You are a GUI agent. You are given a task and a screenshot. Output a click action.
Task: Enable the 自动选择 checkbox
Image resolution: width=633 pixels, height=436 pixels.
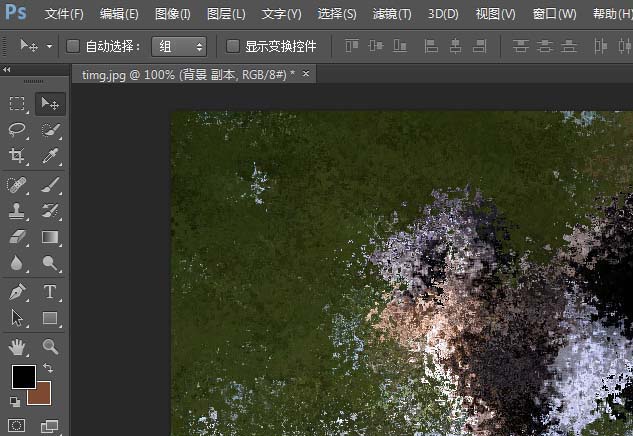tap(73, 46)
